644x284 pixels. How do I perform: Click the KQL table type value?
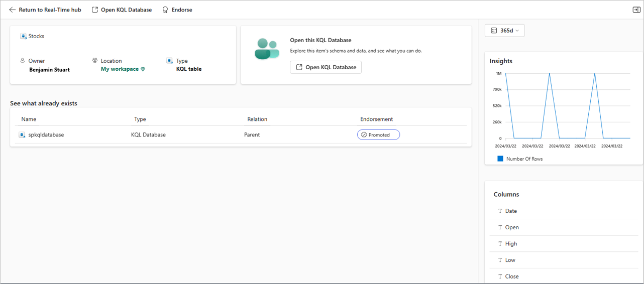[x=189, y=69]
